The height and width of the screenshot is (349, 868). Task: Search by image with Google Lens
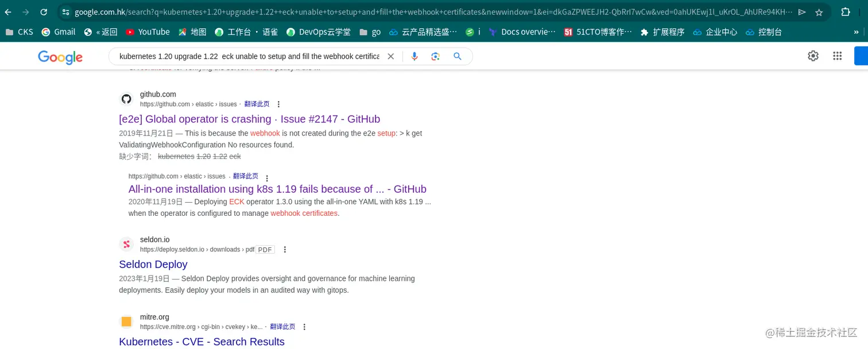pyautogui.click(x=435, y=56)
